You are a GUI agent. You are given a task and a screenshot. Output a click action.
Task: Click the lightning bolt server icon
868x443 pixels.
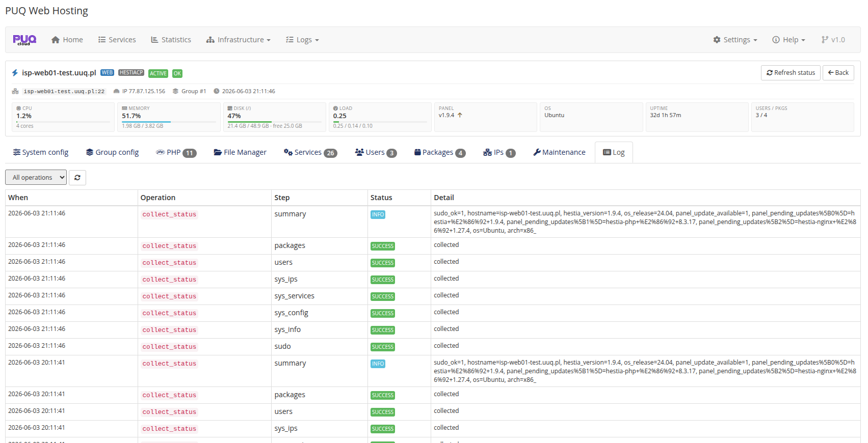click(15, 73)
